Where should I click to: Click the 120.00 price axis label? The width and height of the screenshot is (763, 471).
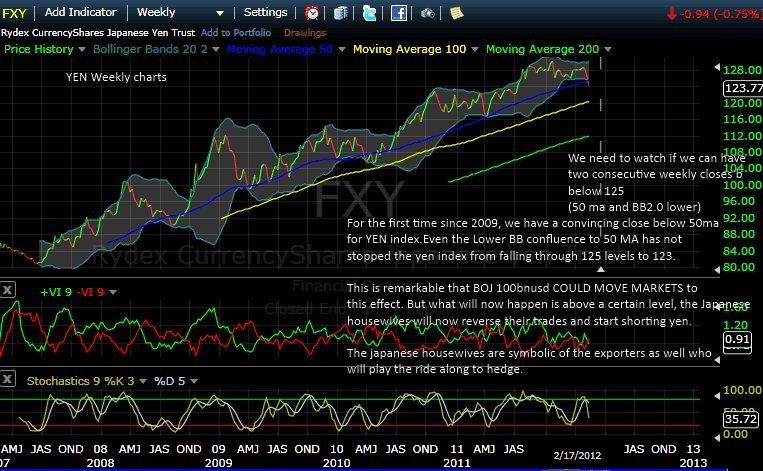(743, 103)
